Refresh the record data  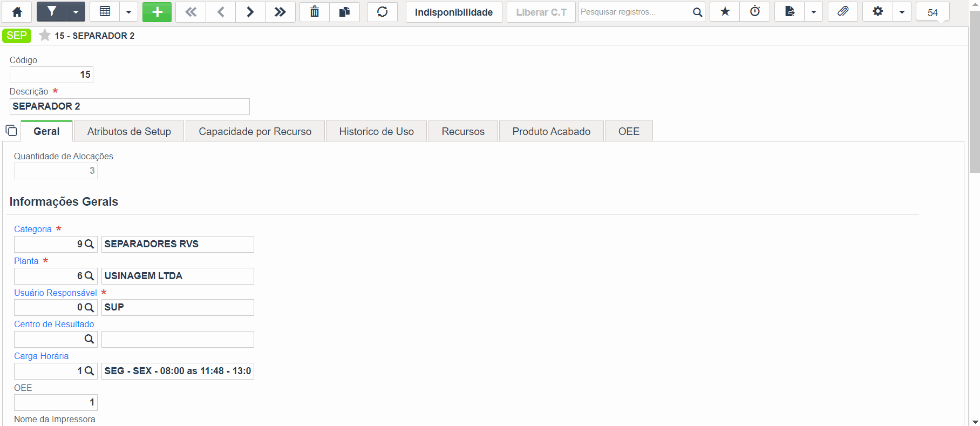click(382, 12)
